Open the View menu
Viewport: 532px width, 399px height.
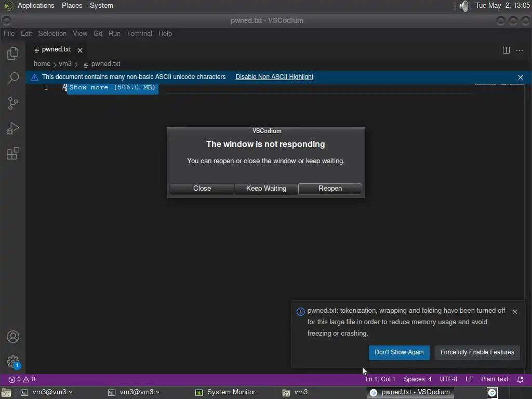click(80, 34)
